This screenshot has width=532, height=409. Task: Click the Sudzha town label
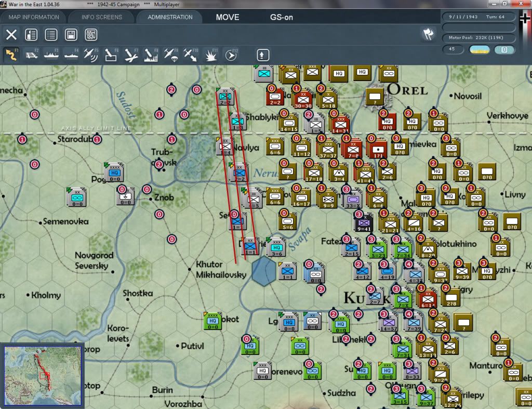(341, 393)
